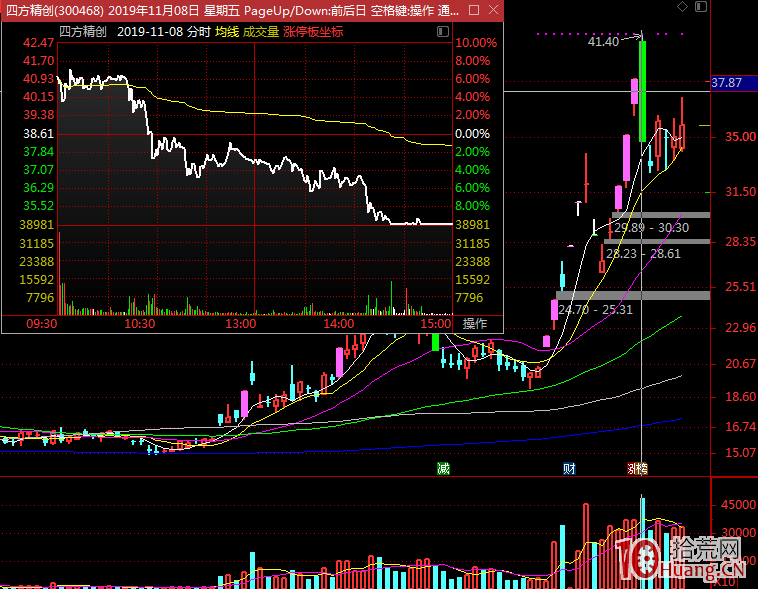Click the 四方精创 stock name in the popup header
Screen dimensions: 758x589
click(83, 32)
